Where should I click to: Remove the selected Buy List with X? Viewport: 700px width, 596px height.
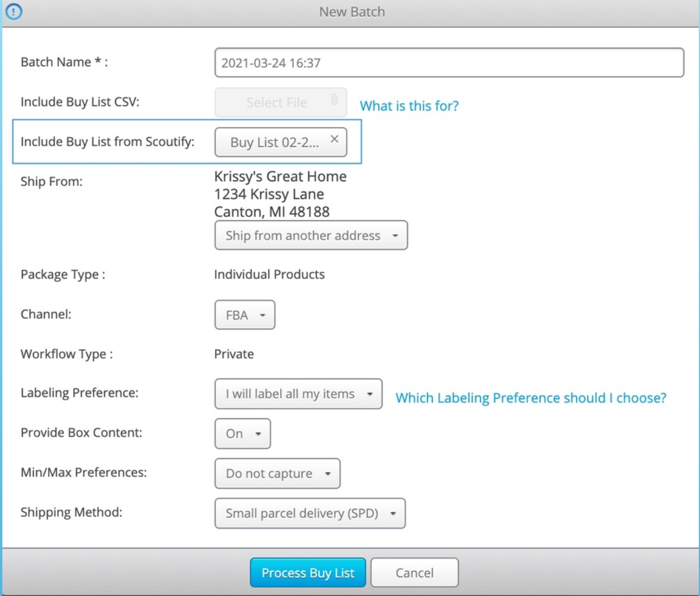(x=335, y=139)
